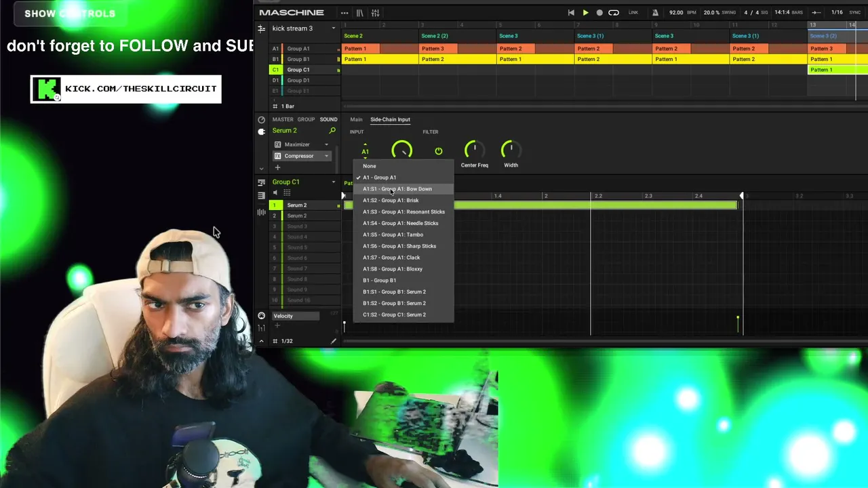Expand the control area chevron

(x=262, y=168)
